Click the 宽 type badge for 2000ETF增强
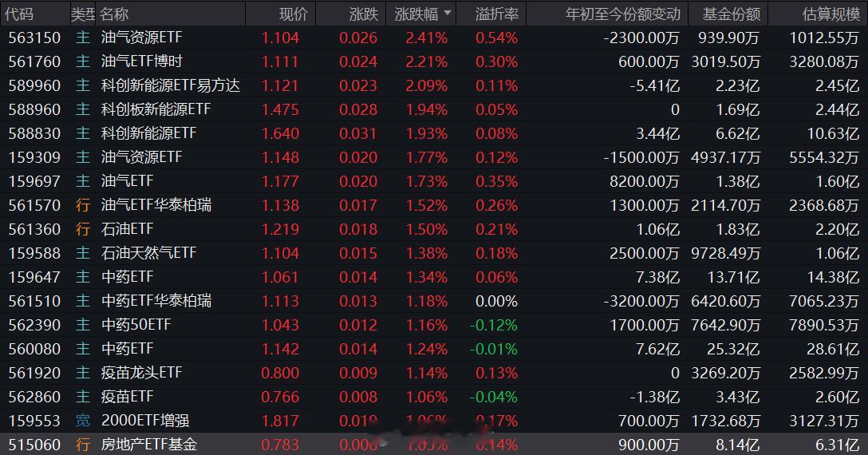 pyautogui.click(x=83, y=421)
